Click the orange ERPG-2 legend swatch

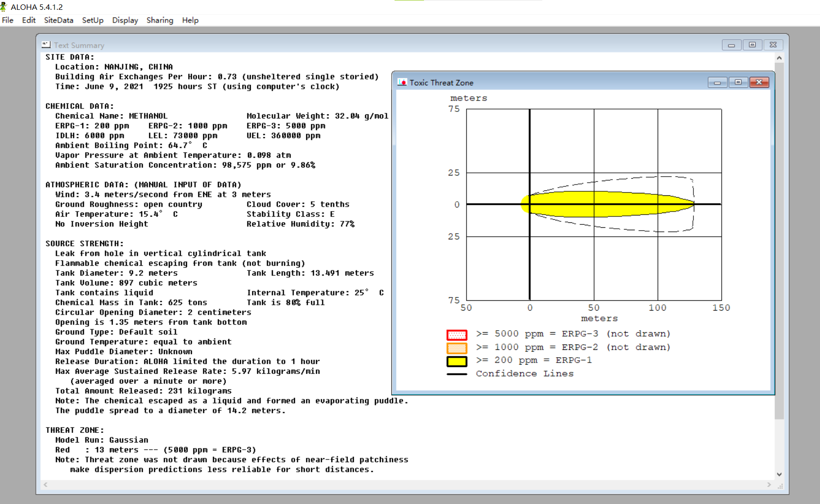point(457,348)
